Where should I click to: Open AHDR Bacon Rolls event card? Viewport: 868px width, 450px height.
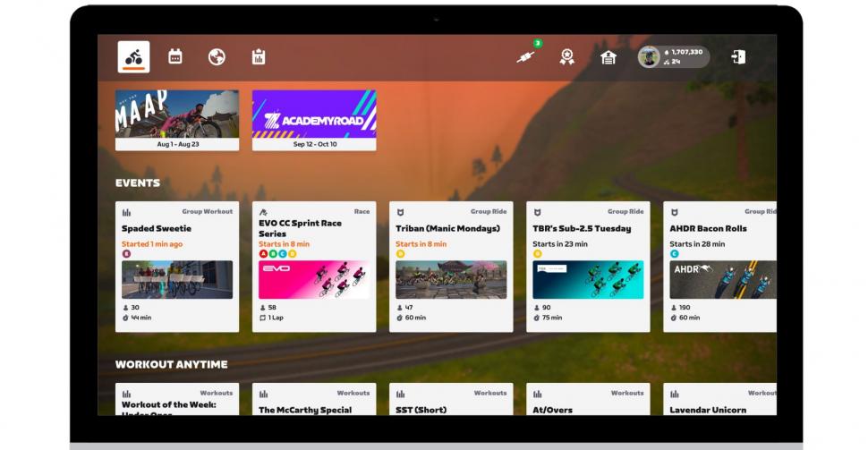pos(719,267)
